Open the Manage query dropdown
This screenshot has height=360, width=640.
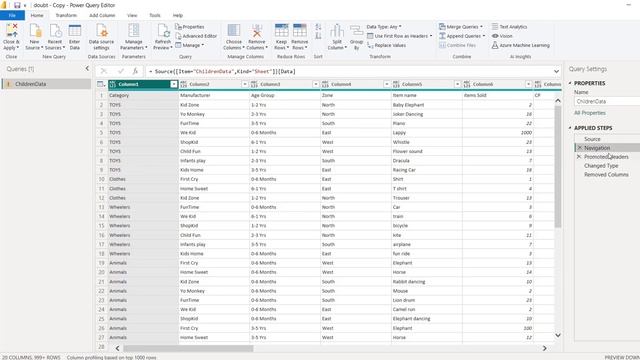[x=190, y=45]
